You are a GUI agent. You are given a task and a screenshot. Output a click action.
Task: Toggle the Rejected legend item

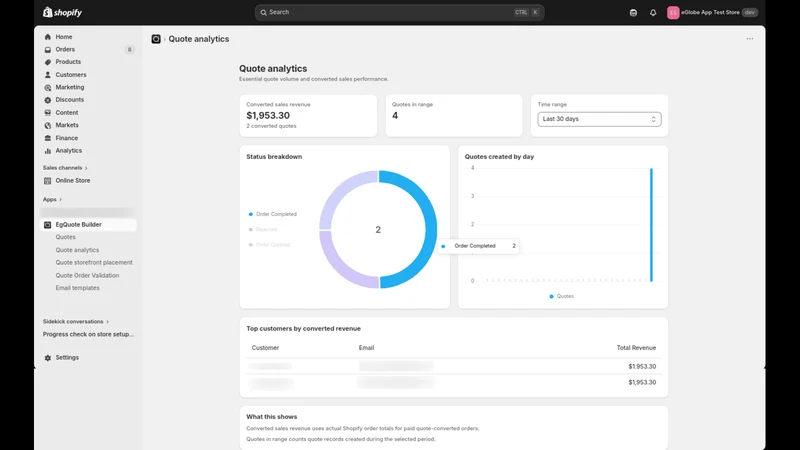[263, 230]
